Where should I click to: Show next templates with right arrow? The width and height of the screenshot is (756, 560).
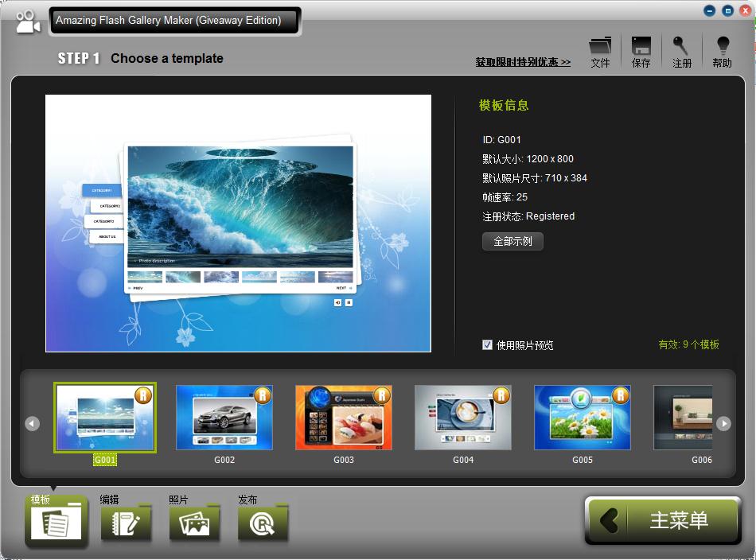(x=723, y=424)
